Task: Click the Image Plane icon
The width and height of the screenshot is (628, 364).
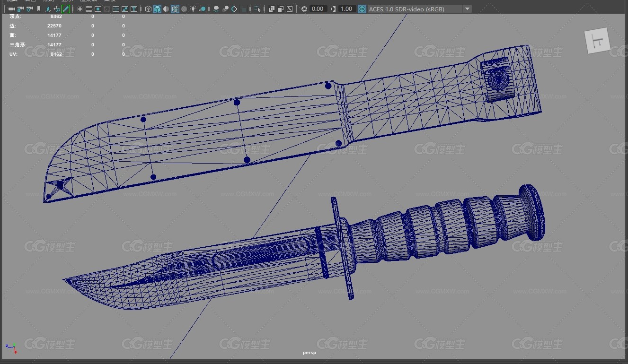Action: coord(48,9)
